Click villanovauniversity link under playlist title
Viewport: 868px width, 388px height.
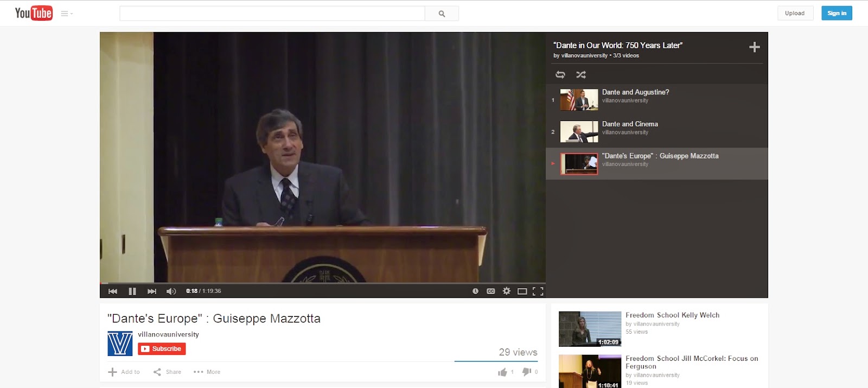point(584,55)
